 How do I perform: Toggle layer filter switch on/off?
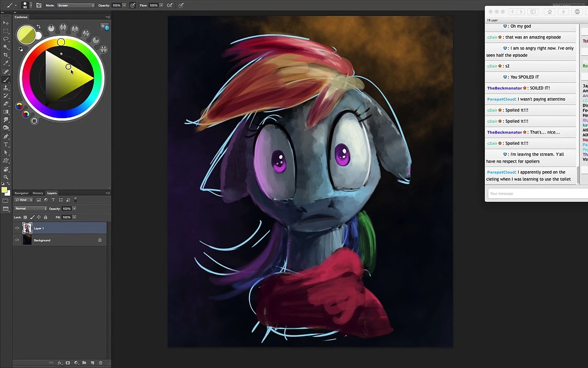(76, 200)
